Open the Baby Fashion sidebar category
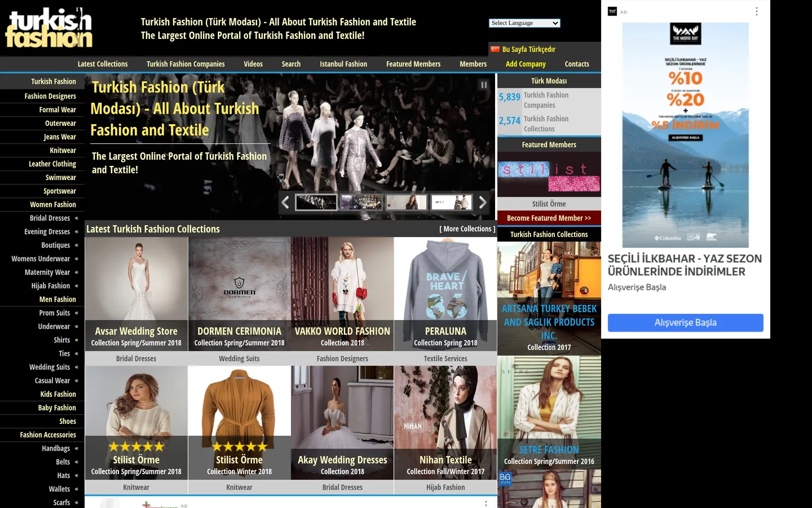The image size is (812, 508). (x=57, y=408)
